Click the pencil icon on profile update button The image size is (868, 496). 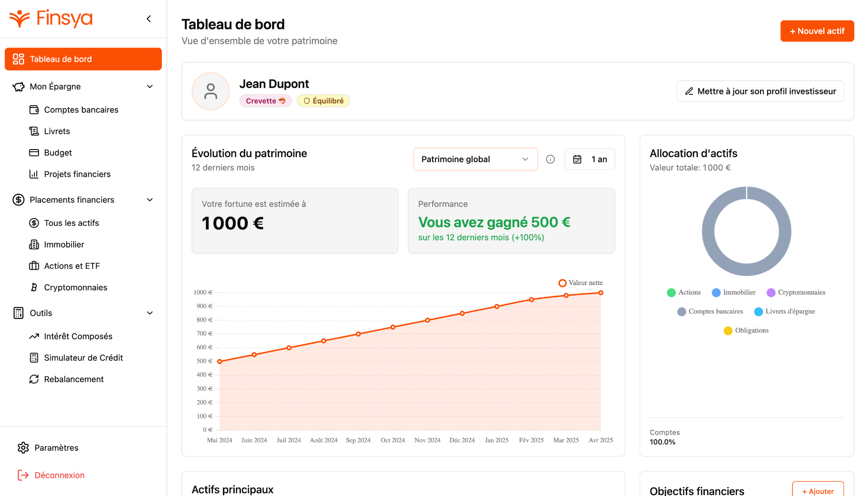click(689, 91)
